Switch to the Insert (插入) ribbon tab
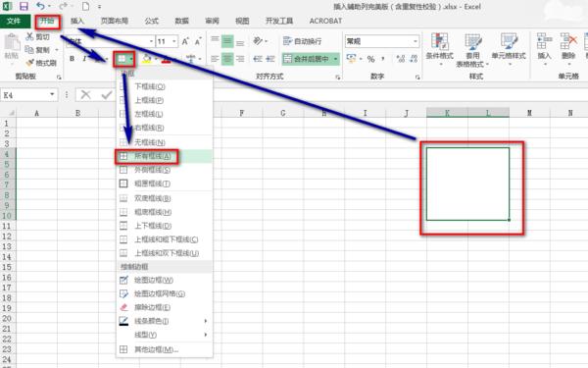The width and height of the screenshot is (588, 368). coord(77,21)
